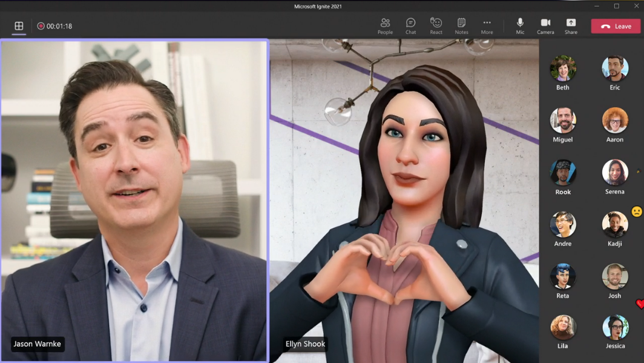The image size is (644, 363).
Task: Expand the More options menu
Action: [487, 25]
